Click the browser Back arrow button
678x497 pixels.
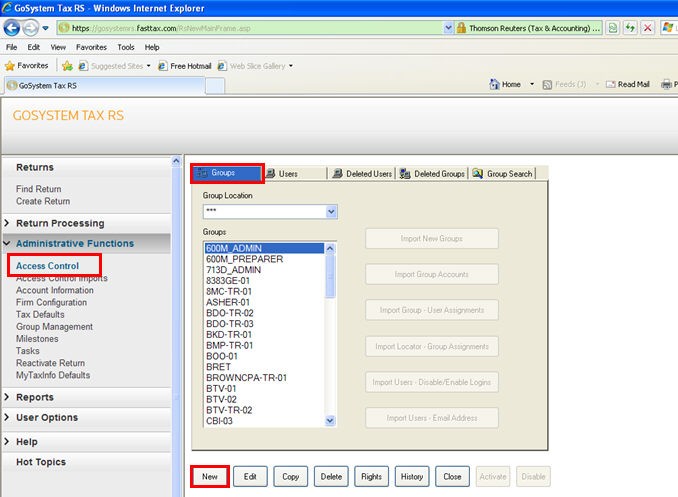click(x=14, y=28)
